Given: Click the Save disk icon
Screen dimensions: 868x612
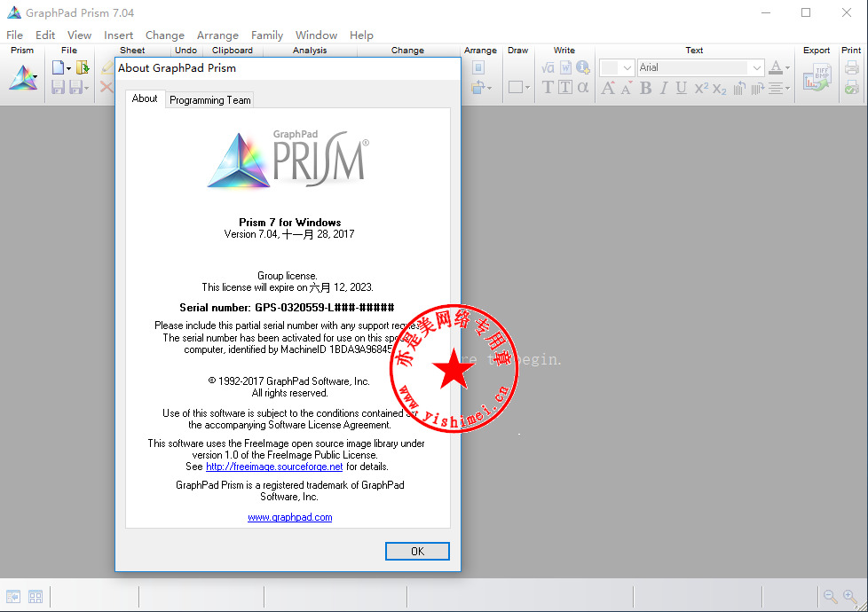Looking at the screenshot, I should coord(58,87).
